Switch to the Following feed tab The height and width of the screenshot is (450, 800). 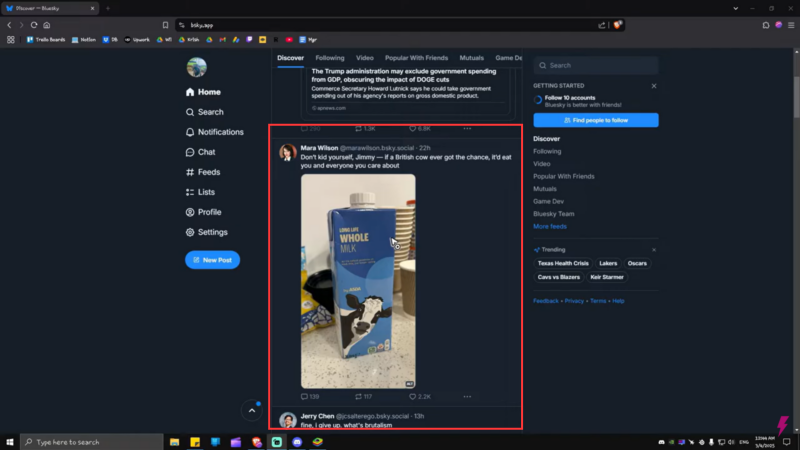tap(330, 58)
